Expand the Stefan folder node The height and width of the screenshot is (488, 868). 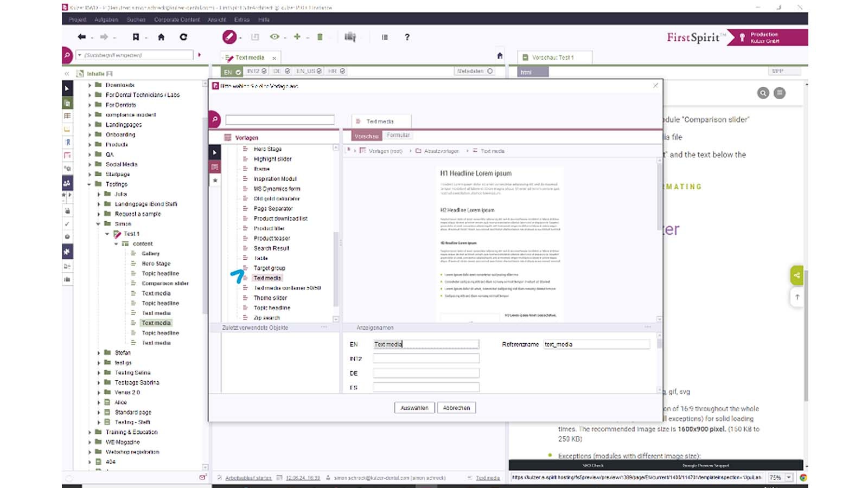coord(99,353)
